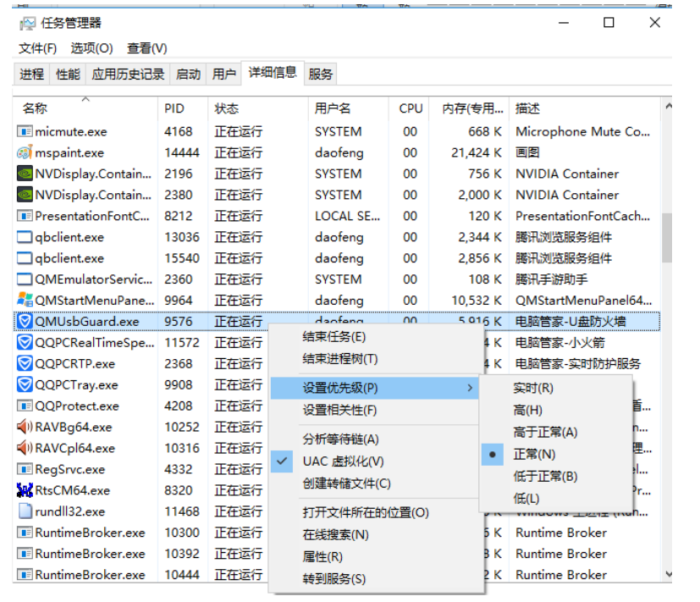Sort by the PID column header
Viewport: 700px width, 602px height.
[183, 108]
